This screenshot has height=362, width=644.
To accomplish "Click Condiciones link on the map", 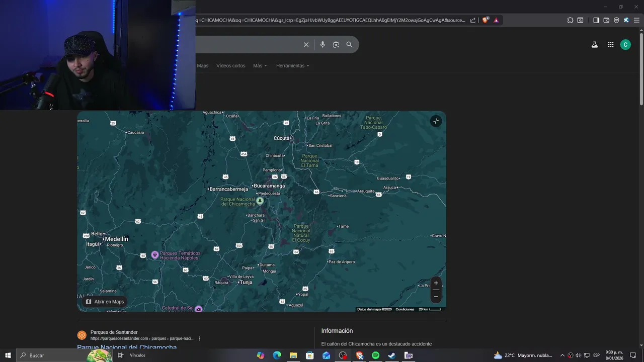I will [405, 309].
